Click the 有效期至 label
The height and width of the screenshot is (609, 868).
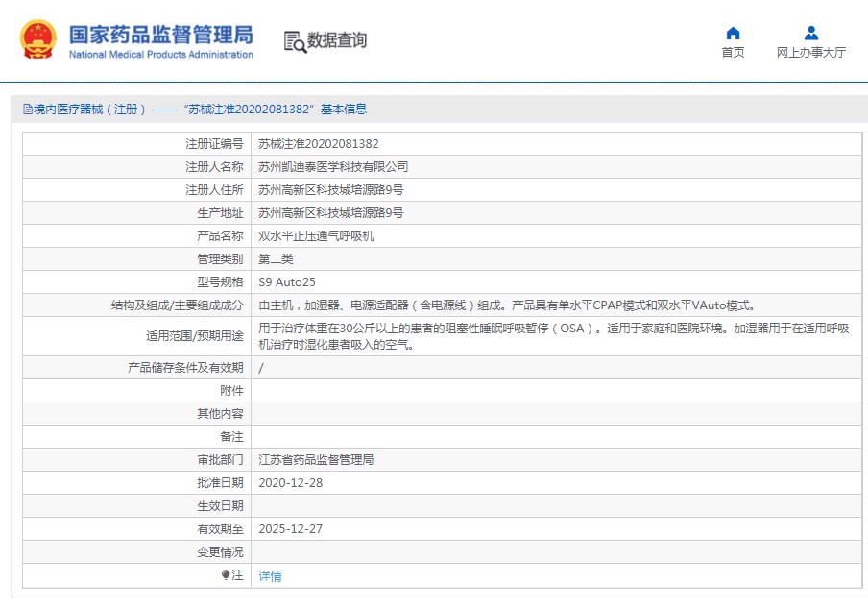coord(220,528)
